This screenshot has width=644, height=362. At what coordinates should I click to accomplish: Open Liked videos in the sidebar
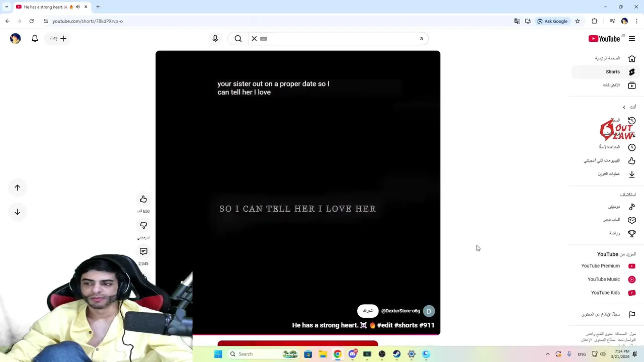click(606, 161)
